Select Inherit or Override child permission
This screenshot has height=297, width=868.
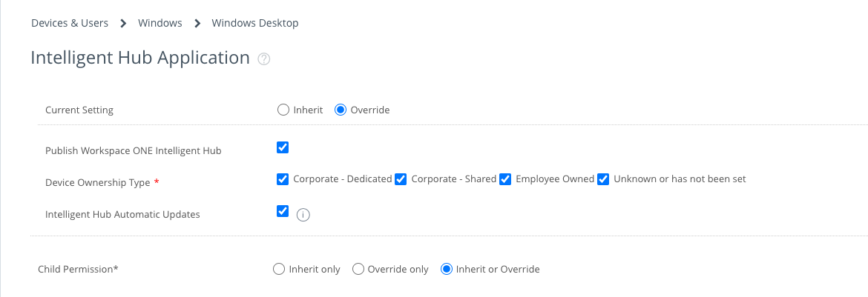point(447,269)
